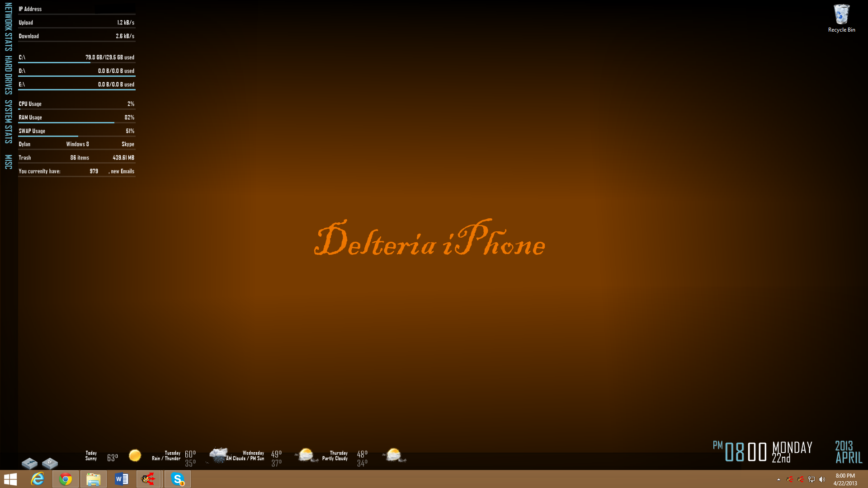Click the volume speaker tray icon

pos(822,479)
